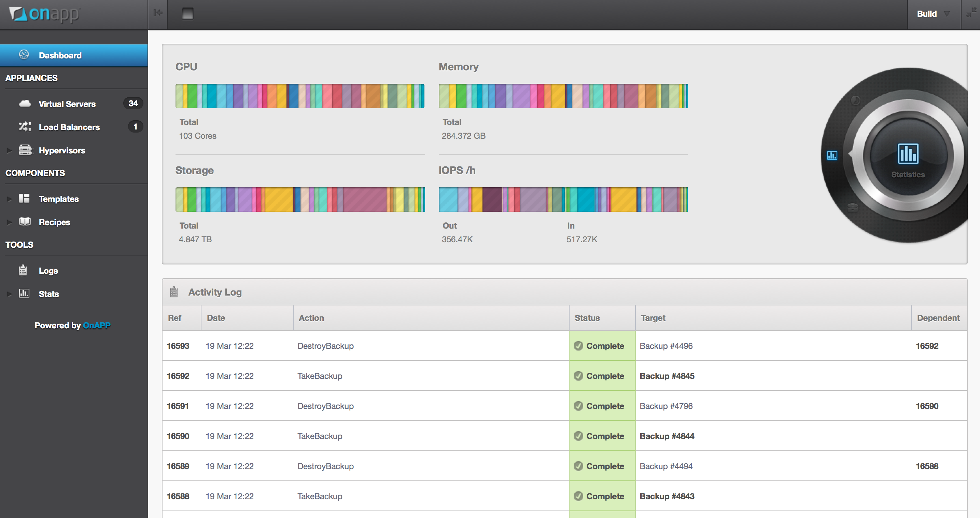Expand the Templates section arrow
This screenshot has width=980, height=518.
point(9,199)
